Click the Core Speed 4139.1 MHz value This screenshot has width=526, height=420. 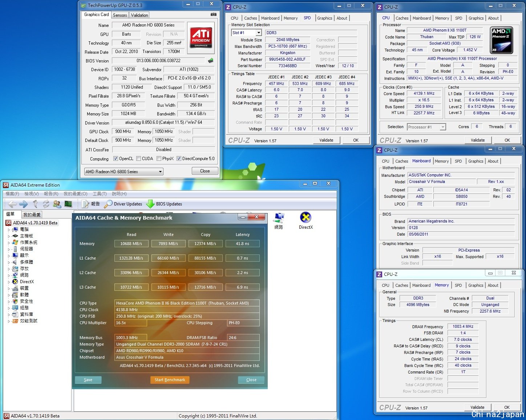424,93
